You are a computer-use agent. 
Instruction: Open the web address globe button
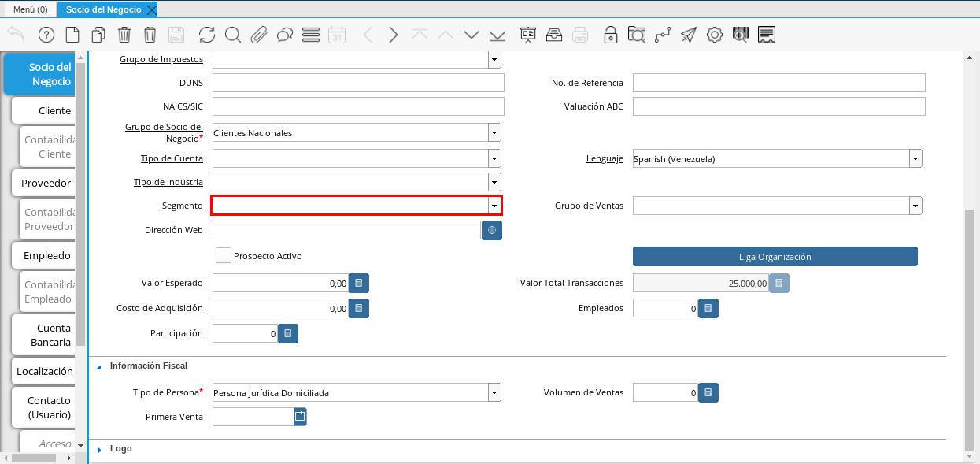tap(492, 230)
